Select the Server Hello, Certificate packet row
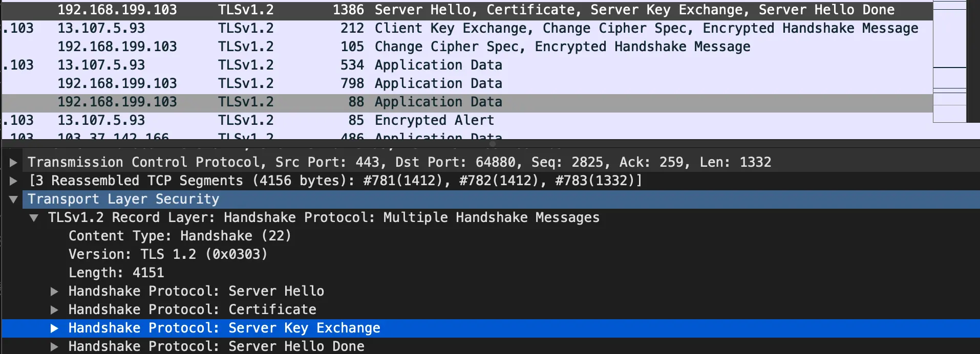980x354 pixels. pos(467,10)
